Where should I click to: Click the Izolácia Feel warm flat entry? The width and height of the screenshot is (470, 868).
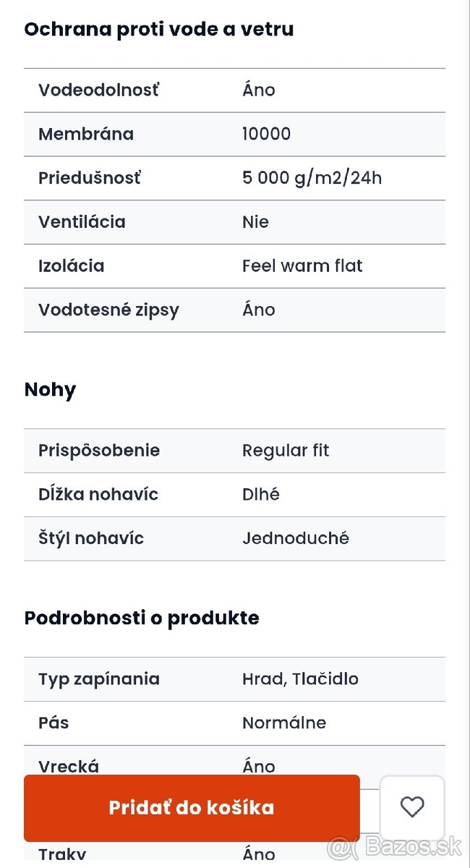[302, 266]
